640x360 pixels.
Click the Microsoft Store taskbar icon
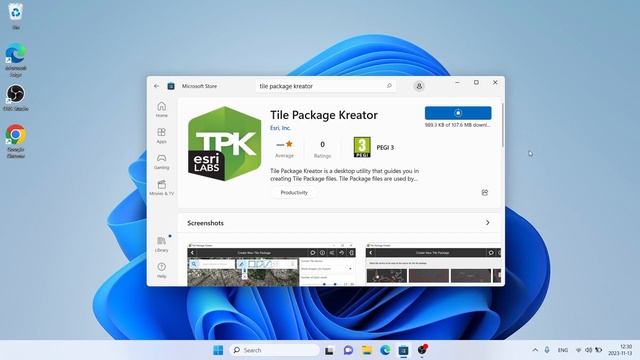coord(403,350)
